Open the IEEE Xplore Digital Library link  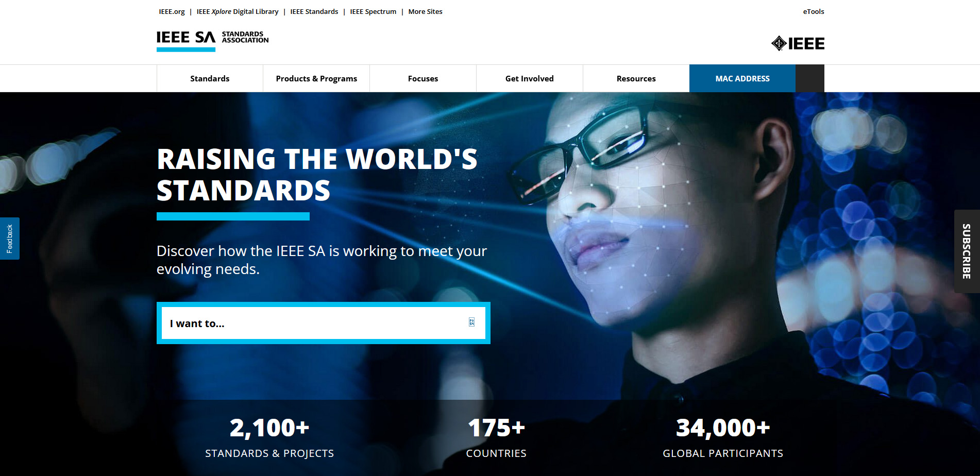238,11
